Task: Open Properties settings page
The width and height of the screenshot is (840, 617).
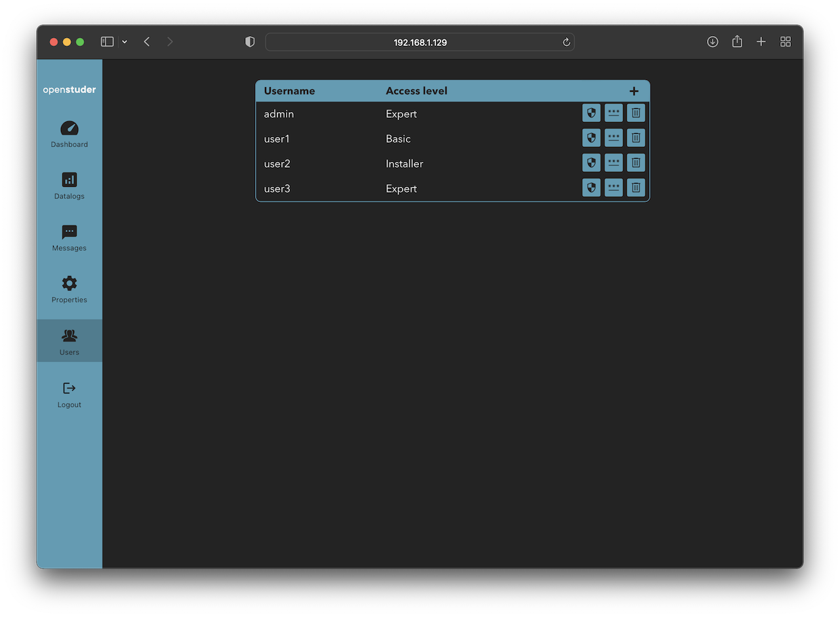Action: pyautogui.click(x=70, y=290)
